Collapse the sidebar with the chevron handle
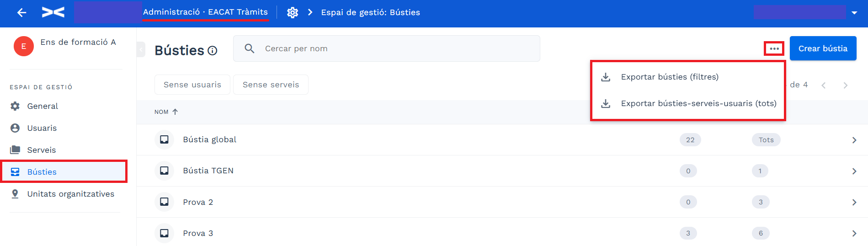This screenshot has height=246, width=868. [141, 49]
